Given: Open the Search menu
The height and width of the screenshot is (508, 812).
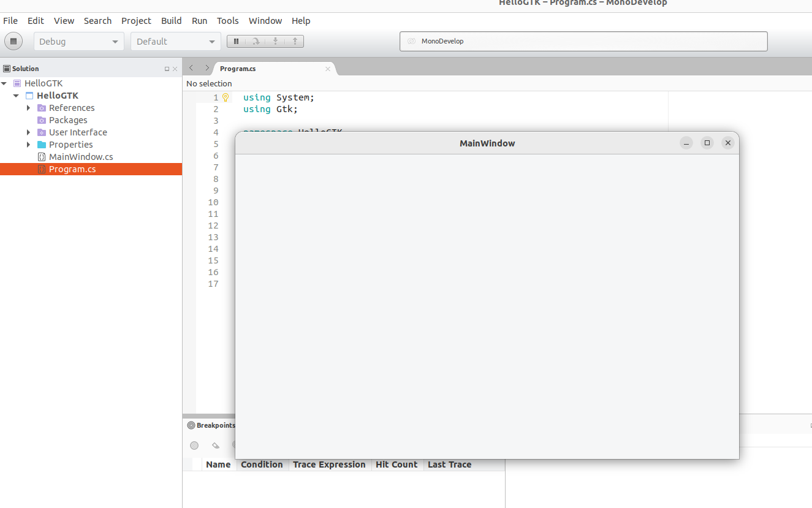Looking at the screenshot, I should pyautogui.click(x=97, y=21).
